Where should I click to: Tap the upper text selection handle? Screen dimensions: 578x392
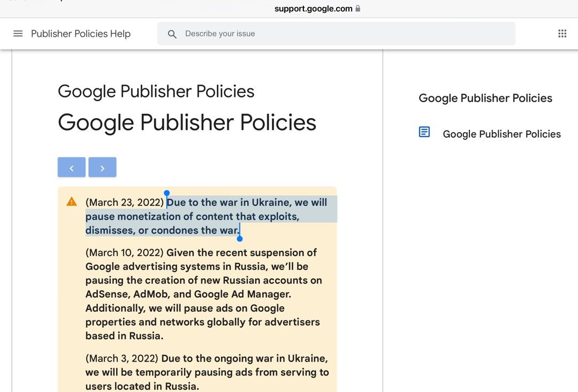point(166,193)
